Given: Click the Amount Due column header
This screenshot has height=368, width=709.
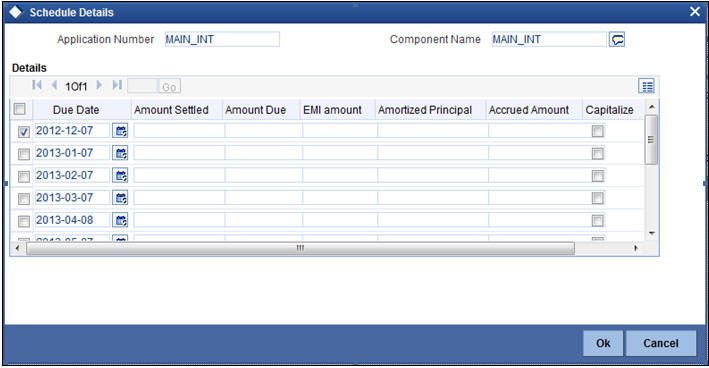Looking at the screenshot, I should 255,110.
